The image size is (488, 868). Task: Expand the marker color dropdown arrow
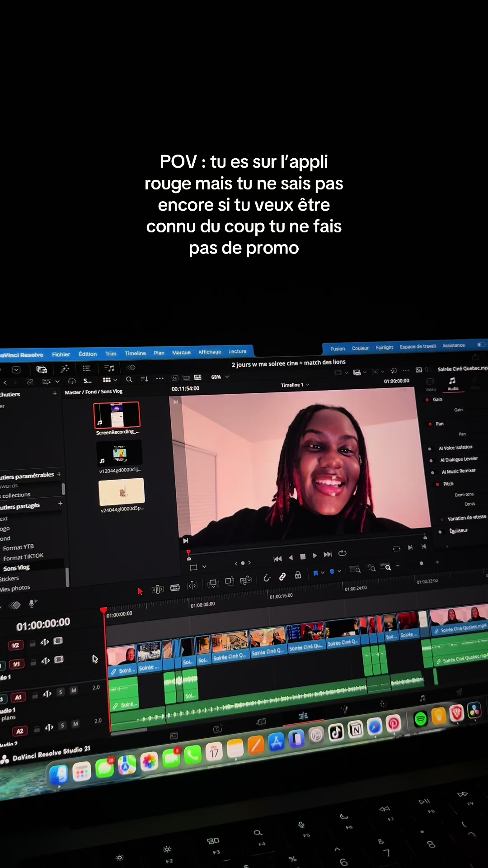[339, 571]
